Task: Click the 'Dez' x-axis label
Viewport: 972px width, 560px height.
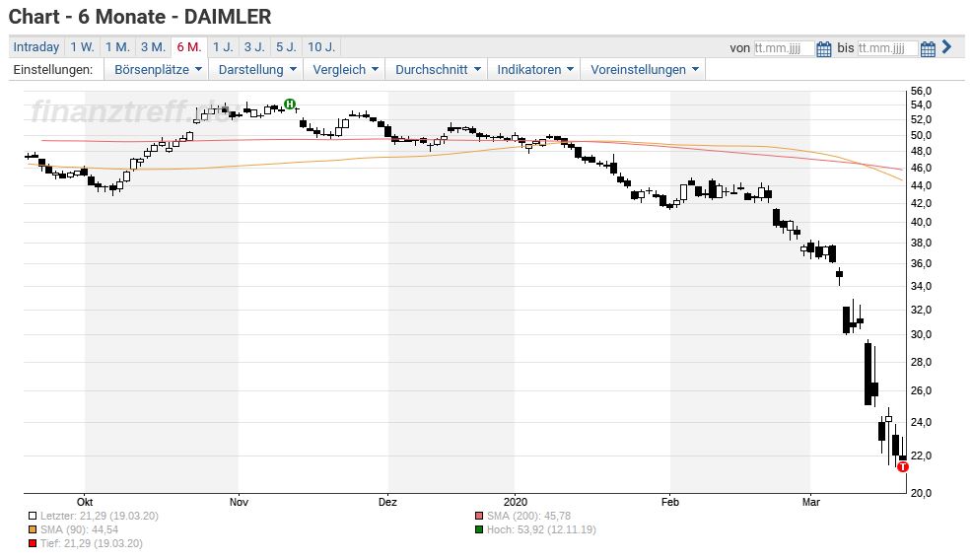Action: click(x=387, y=503)
